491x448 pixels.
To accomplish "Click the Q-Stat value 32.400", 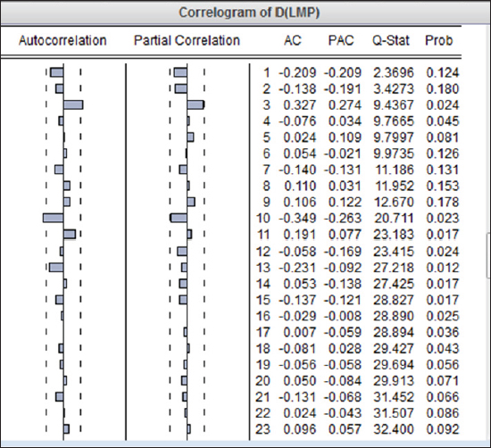I will tap(394, 429).
